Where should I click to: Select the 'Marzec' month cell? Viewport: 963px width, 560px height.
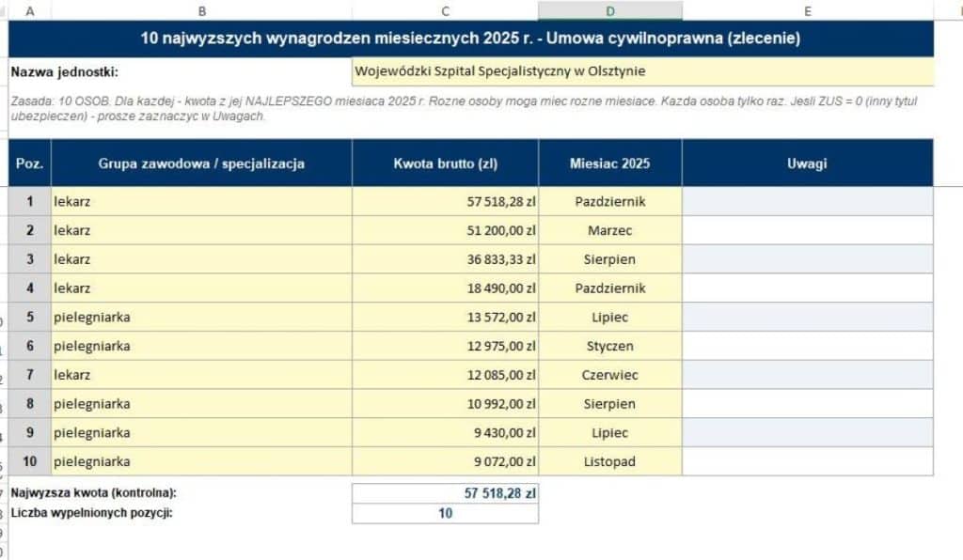(x=609, y=230)
